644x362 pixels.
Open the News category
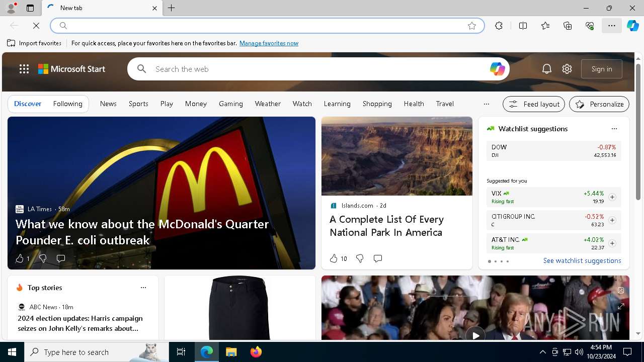[108, 104]
